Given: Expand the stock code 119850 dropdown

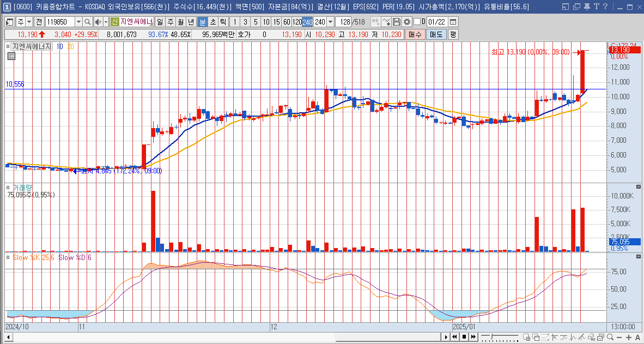Looking at the screenshot, I should click(x=78, y=22).
